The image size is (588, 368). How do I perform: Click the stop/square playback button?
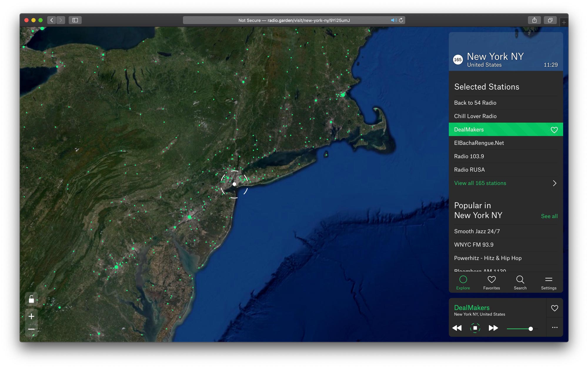[x=475, y=328]
